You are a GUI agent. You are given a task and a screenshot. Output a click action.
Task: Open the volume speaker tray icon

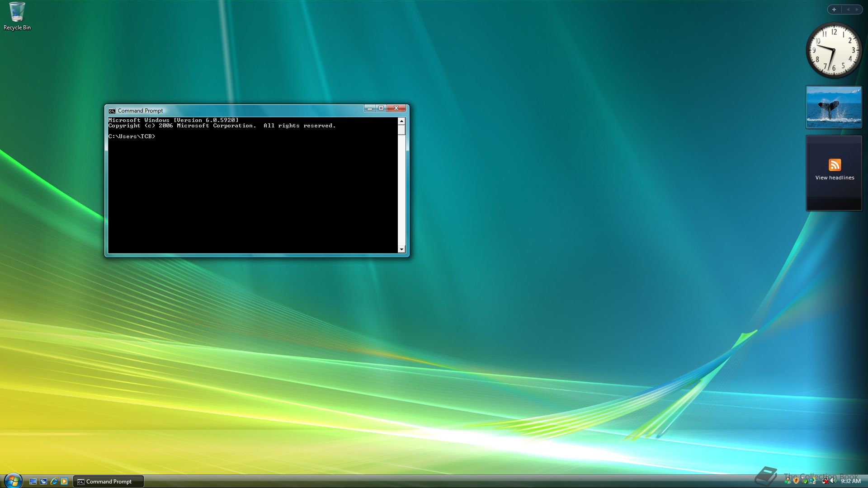pyautogui.click(x=833, y=481)
